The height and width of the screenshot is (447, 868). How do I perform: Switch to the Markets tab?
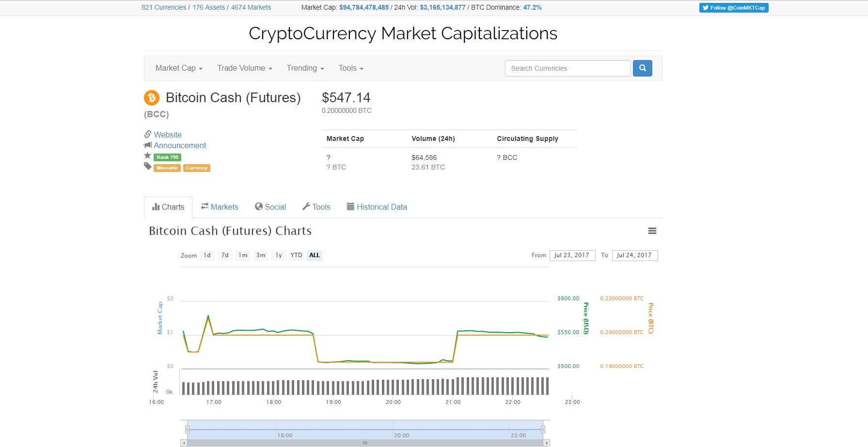coord(220,207)
